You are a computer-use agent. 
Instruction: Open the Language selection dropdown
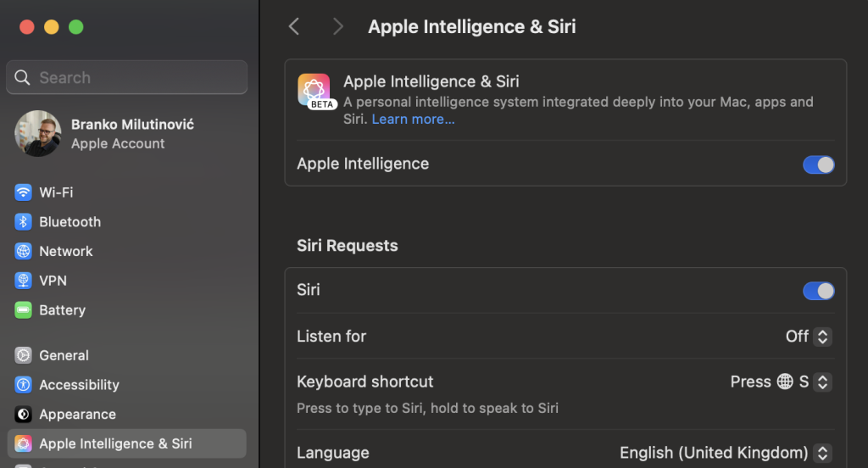tap(725, 453)
